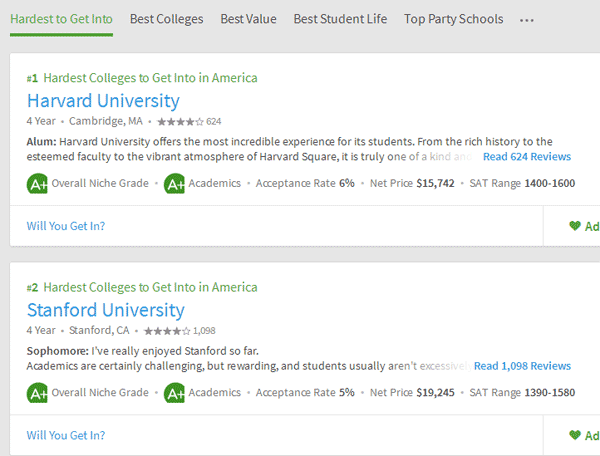Open the Top Party Schools tab
Viewport: 600px width, 456px height.
click(x=453, y=19)
